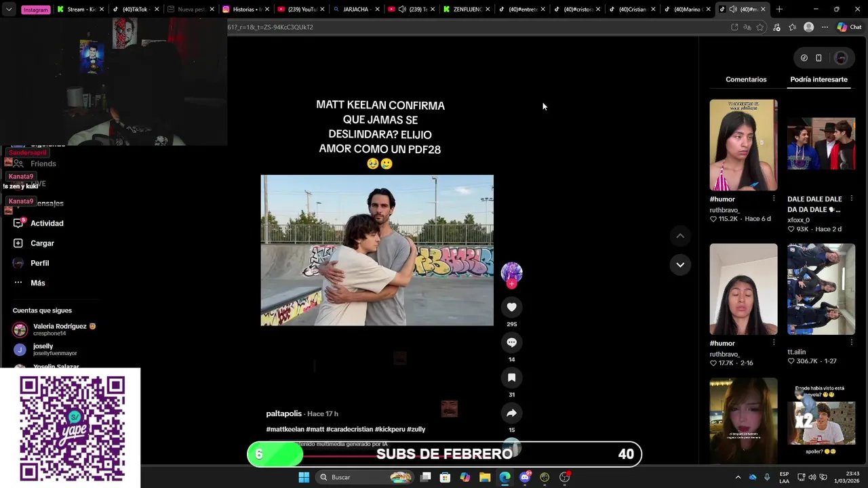Open the TikTok profile avatar at top right
The width and height of the screenshot is (868, 488).
click(841, 58)
